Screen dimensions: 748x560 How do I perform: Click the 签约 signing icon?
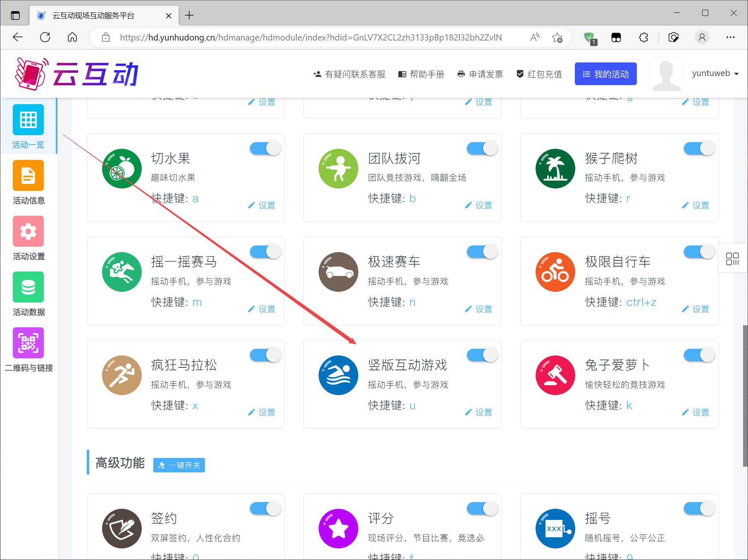pyautogui.click(x=122, y=529)
